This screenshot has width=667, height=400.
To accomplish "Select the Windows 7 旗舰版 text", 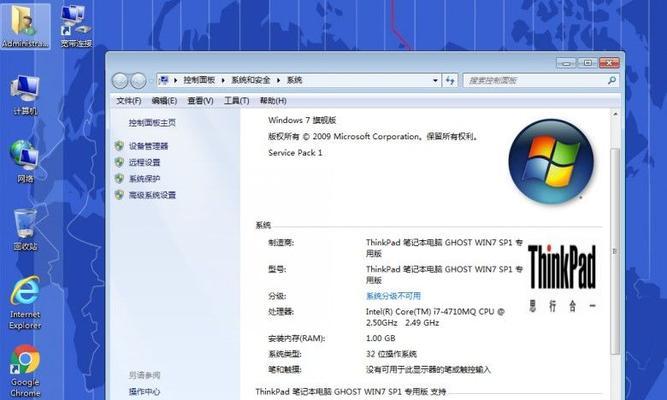I will [x=302, y=120].
